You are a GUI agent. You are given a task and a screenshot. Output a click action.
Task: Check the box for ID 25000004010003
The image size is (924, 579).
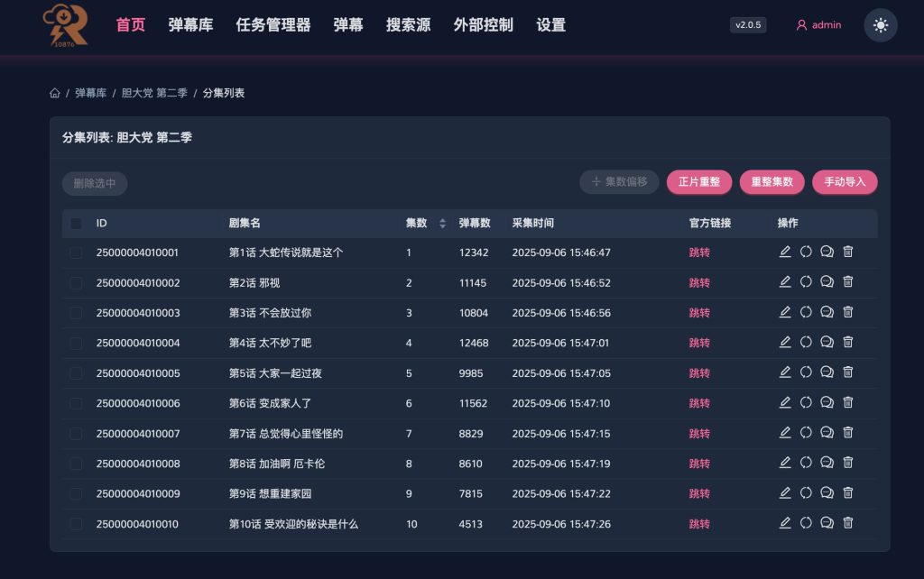[76, 313]
